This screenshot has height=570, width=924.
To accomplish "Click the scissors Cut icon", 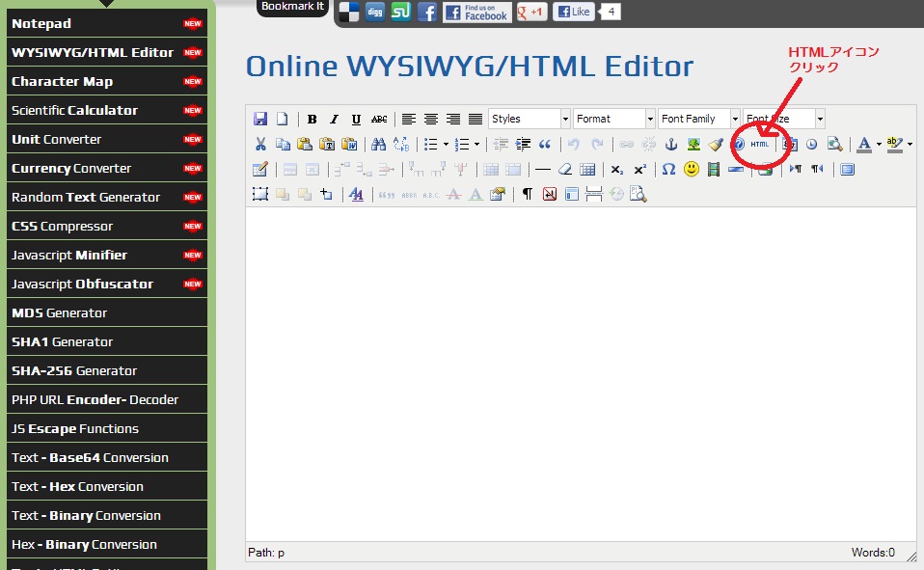I will [260, 145].
